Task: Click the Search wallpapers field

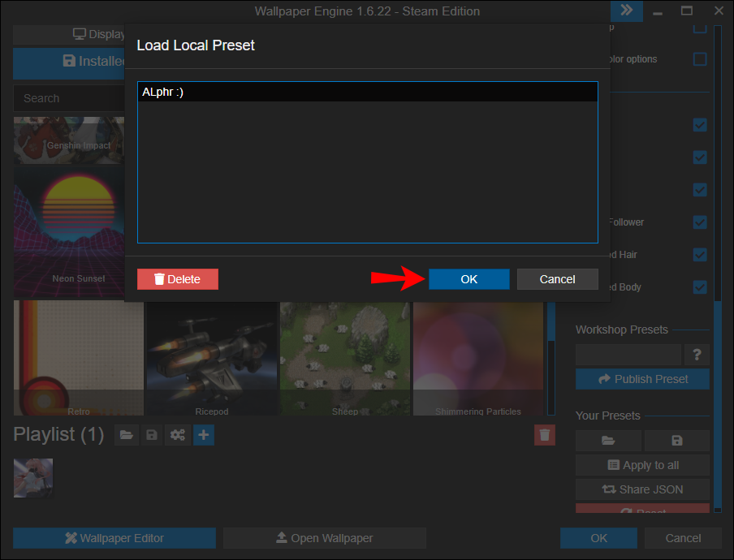Action: click(69, 98)
